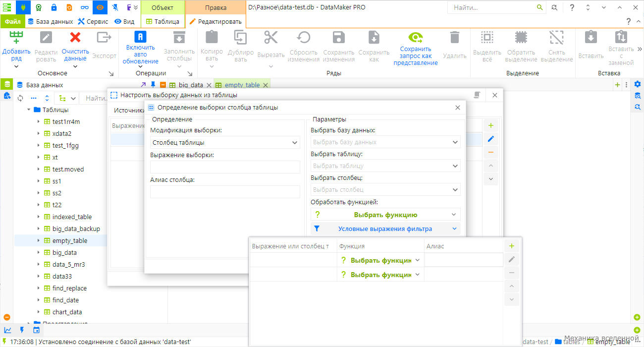Open the Выбрать таблицу dropdown
The width and height of the screenshot is (644, 347).
point(385,166)
